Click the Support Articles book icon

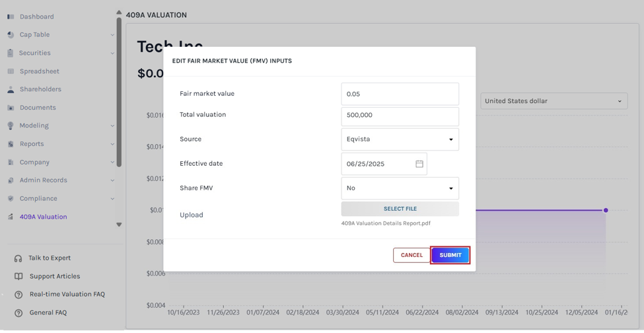click(x=18, y=276)
